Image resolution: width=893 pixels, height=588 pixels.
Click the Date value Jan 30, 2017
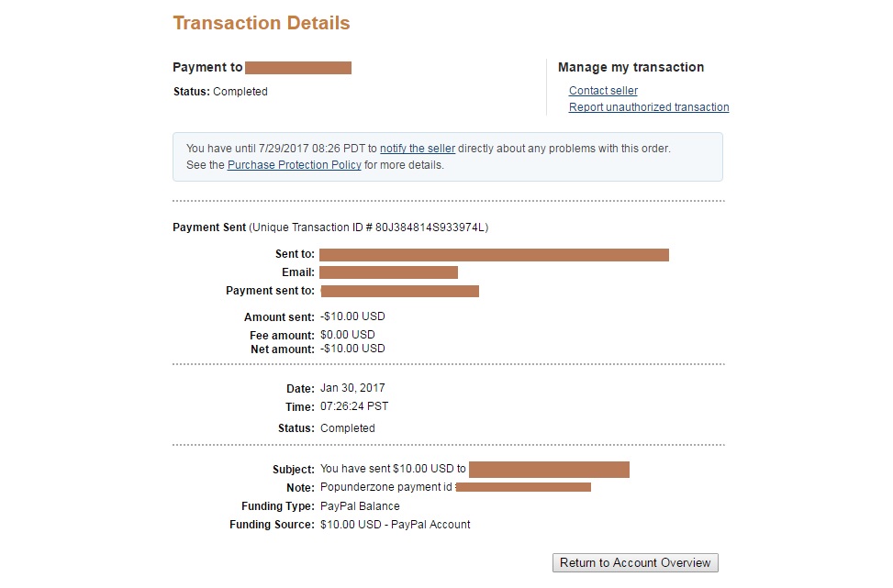[352, 388]
